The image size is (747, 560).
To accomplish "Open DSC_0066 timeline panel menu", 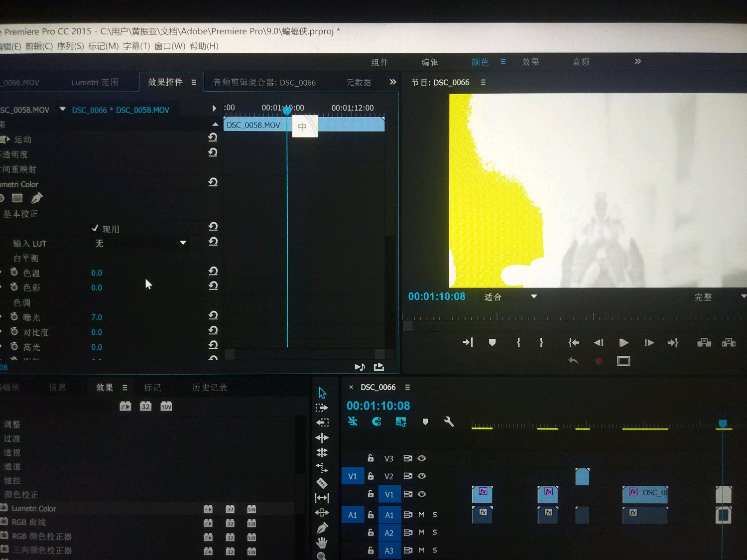I will click(407, 387).
